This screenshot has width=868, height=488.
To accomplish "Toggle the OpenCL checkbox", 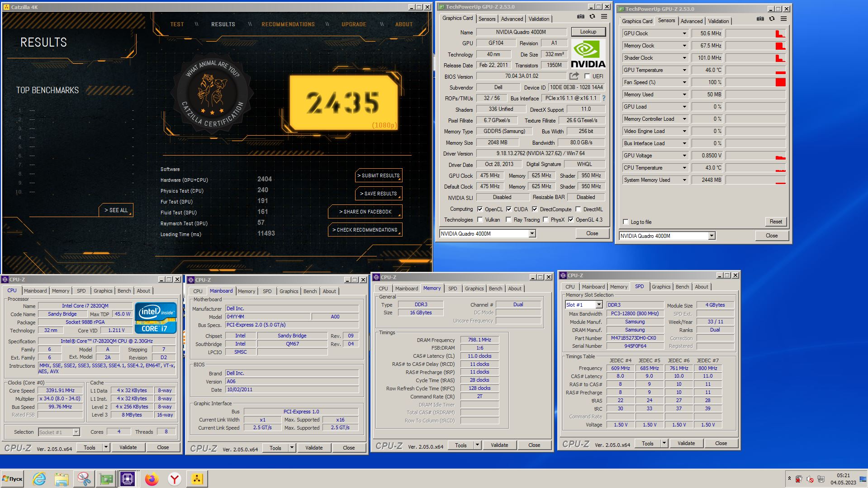I will tap(480, 209).
